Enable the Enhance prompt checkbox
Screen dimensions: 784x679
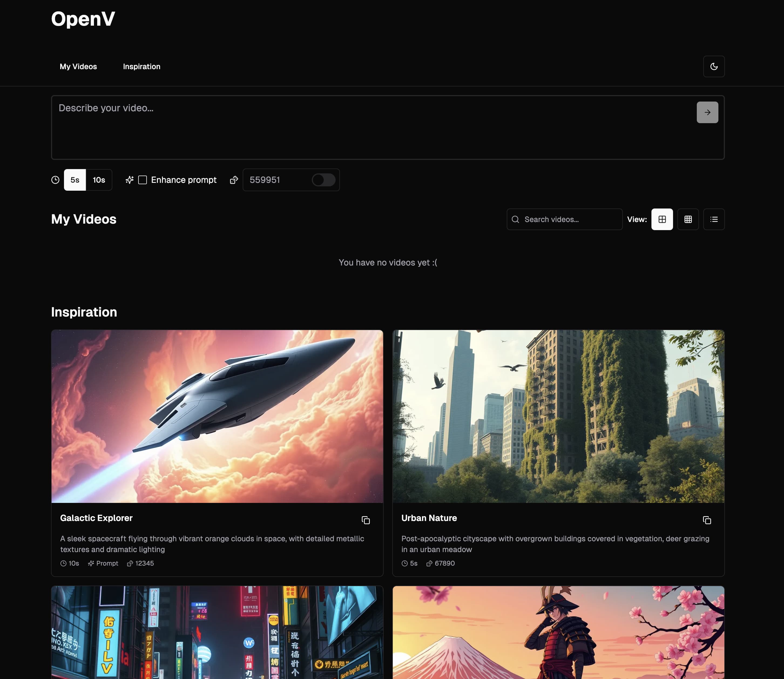tap(142, 180)
